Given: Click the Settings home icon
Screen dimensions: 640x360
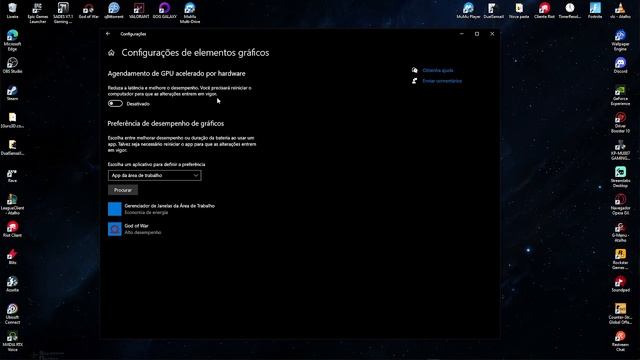Looking at the screenshot, I should click(111, 53).
